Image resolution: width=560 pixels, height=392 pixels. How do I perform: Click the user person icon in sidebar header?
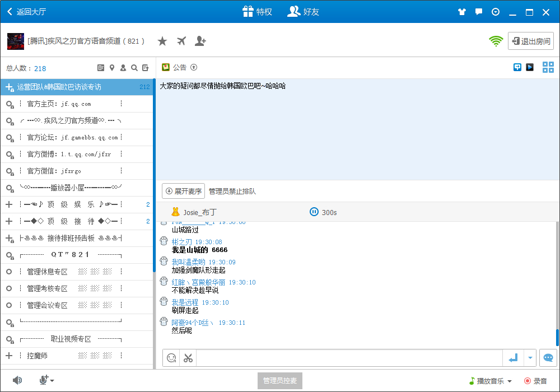[x=123, y=68]
